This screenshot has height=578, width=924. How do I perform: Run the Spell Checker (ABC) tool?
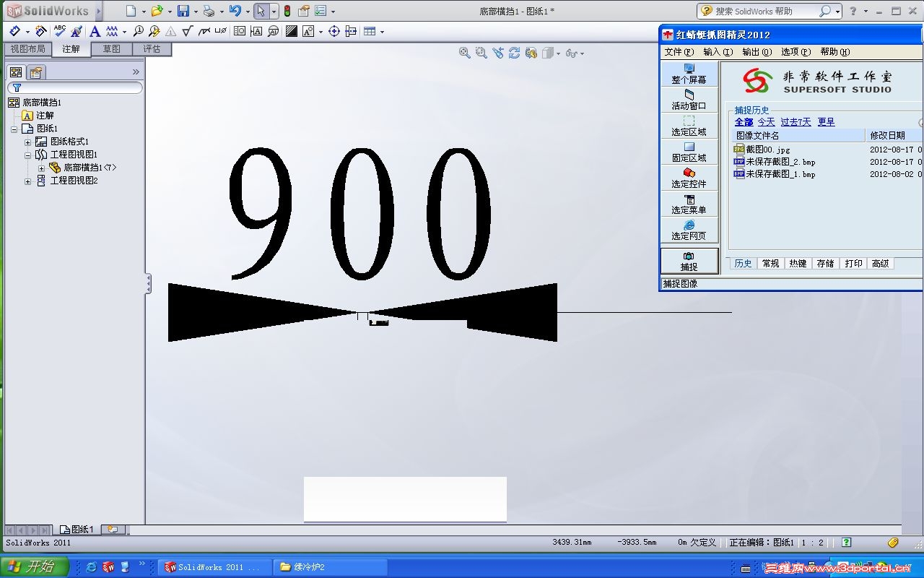[x=60, y=31]
